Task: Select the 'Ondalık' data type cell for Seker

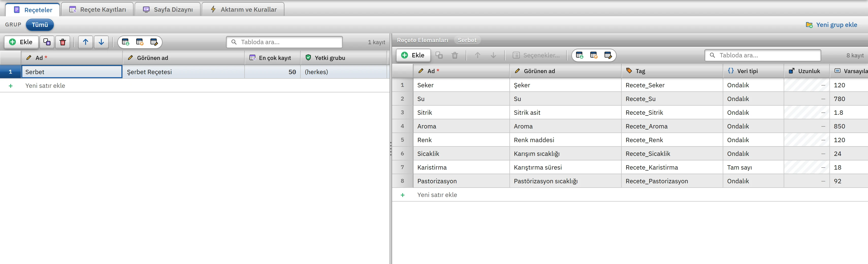Action: tap(753, 85)
